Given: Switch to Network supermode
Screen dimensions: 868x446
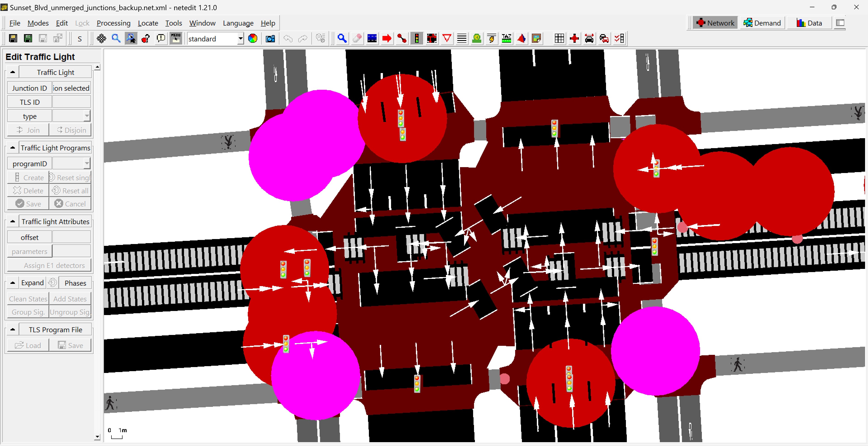Looking at the screenshot, I should tap(715, 23).
